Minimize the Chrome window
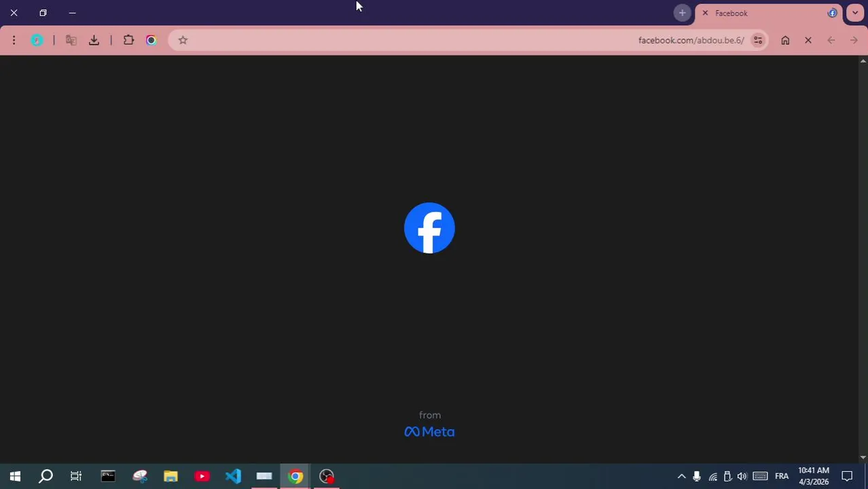The height and width of the screenshot is (489, 868). click(x=72, y=13)
